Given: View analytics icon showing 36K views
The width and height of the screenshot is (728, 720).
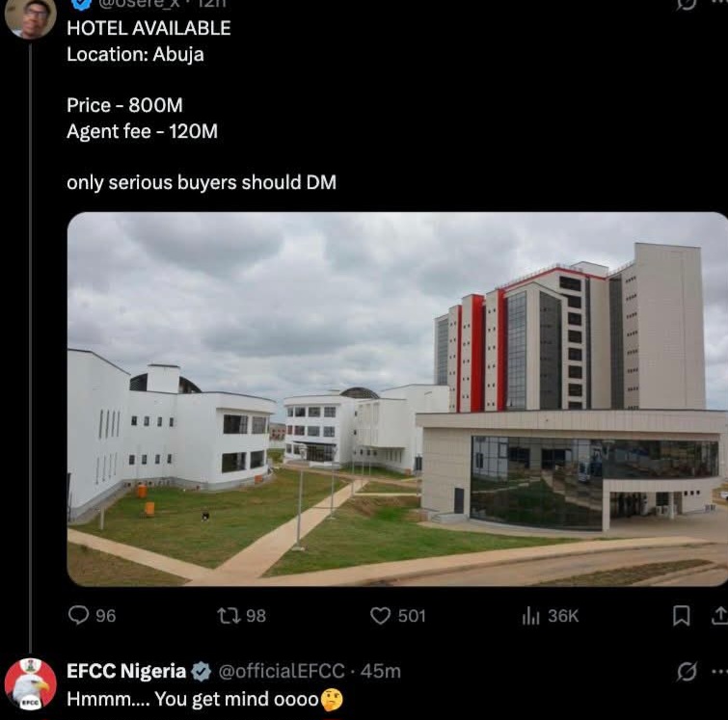Looking at the screenshot, I should [529, 615].
